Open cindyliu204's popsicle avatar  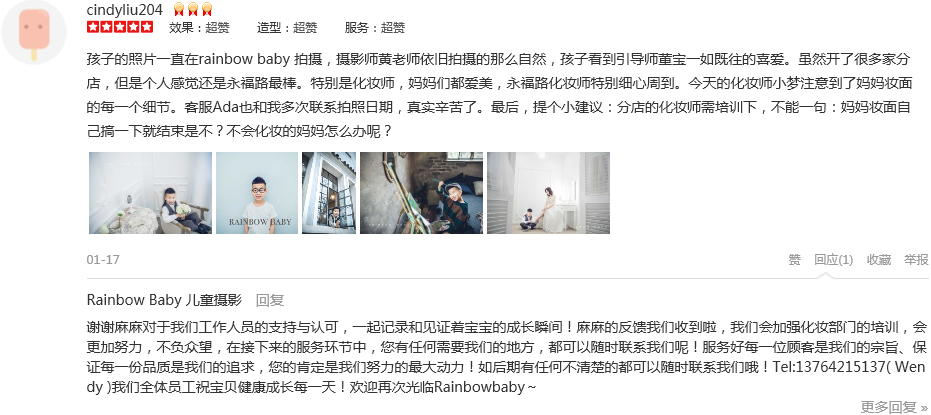point(33,33)
